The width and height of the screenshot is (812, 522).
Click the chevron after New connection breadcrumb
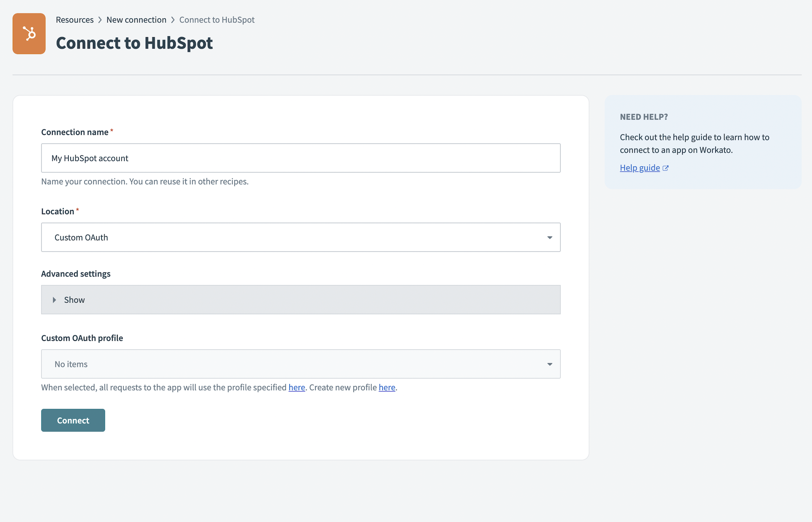coord(173,20)
